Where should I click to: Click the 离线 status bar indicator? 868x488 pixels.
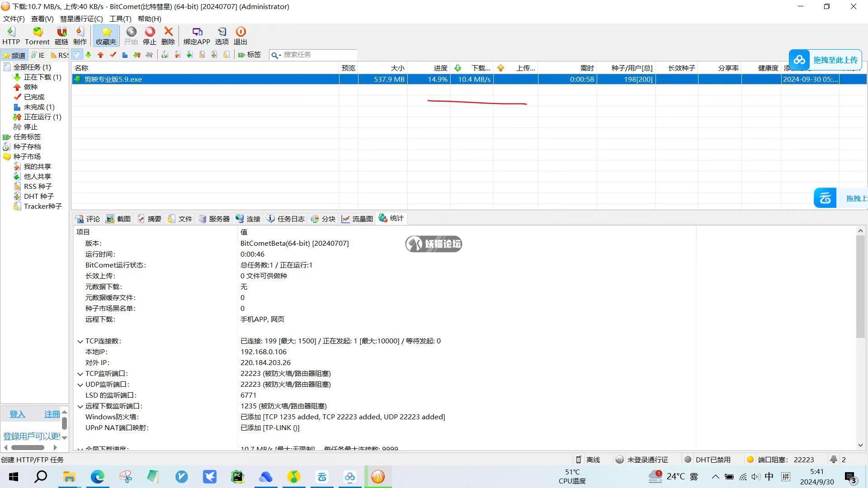[x=587, y=460]
